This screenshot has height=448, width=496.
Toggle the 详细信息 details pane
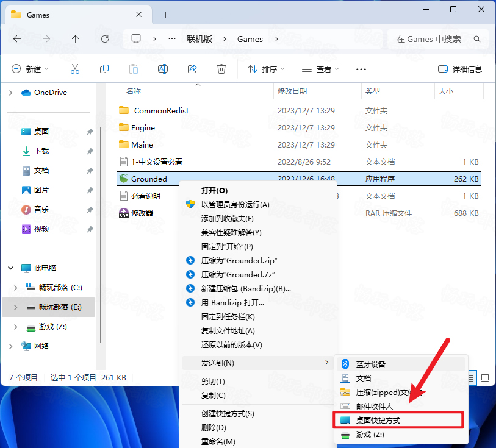[459, 69]
